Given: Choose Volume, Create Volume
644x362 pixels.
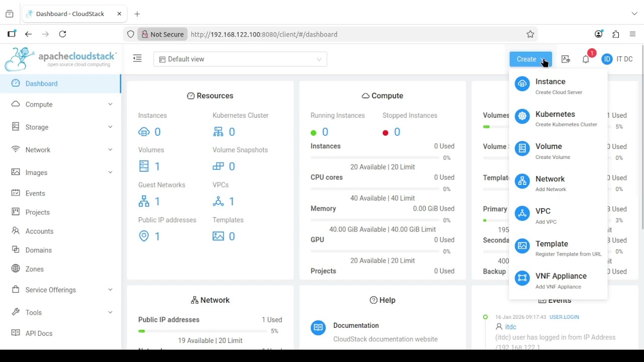Looking at the screenshot, I should 558,151.
